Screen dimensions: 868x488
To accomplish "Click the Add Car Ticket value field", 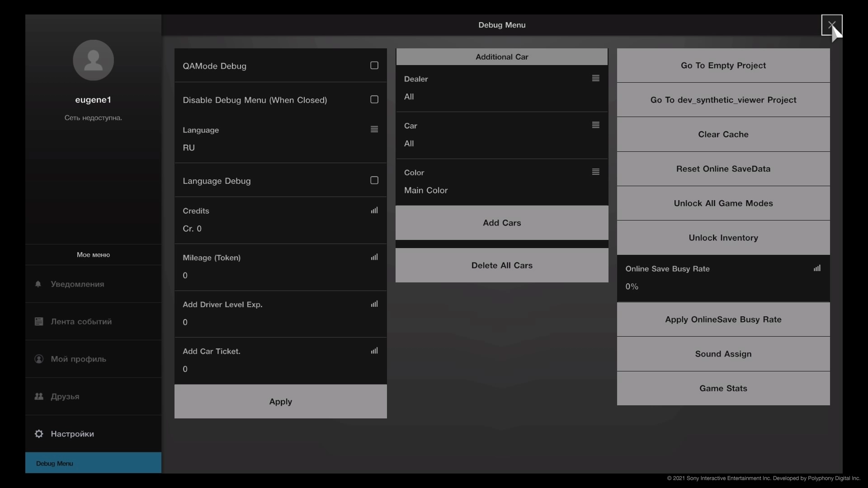I will [x=280, y=369].
